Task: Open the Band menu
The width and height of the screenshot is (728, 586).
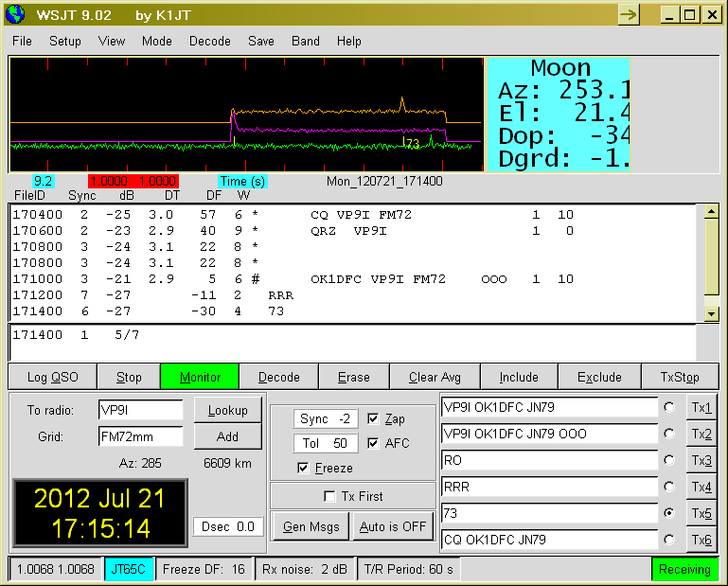Action: pyautogui.click(x=306, y=42)
